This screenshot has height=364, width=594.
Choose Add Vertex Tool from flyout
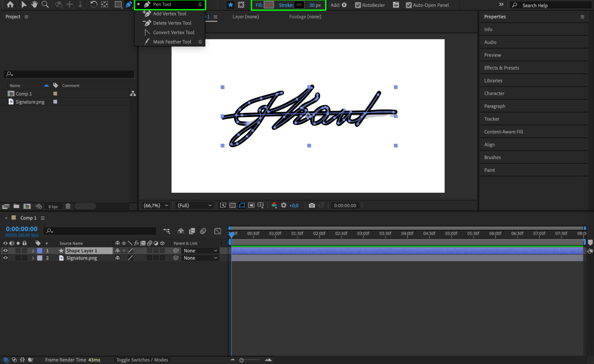click(170, 14)
